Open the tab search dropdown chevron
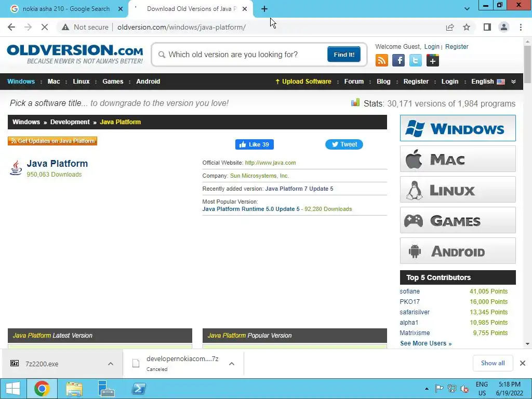This screenshot has height=399, width=532. click(x=467, y=9)
